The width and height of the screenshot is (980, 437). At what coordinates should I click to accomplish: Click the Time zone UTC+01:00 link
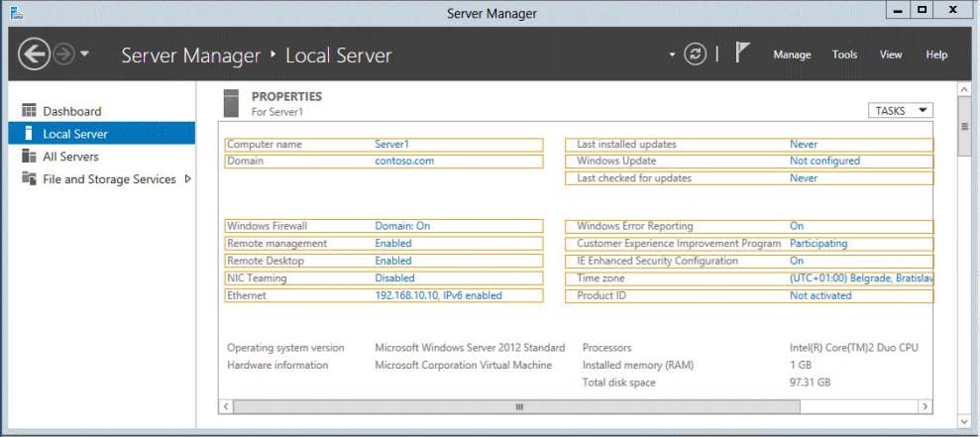(861, 278)
